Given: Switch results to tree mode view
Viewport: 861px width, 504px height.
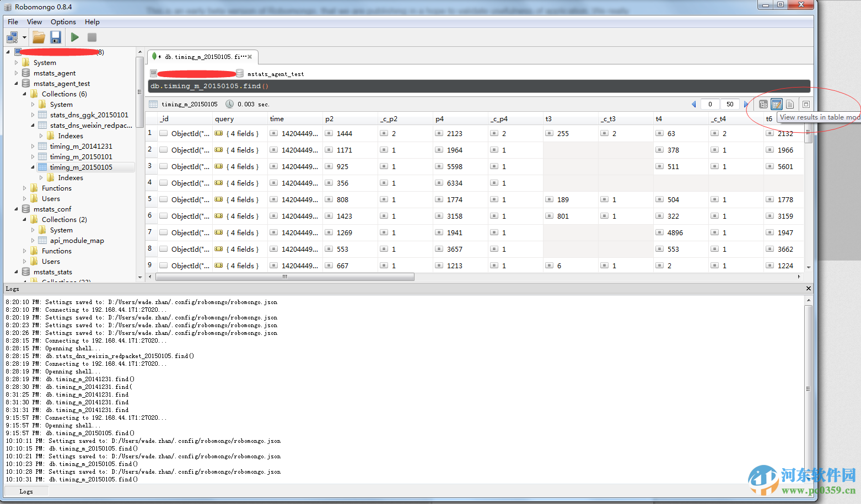Looking at the screenshot, I should click(x=763, y=104).
